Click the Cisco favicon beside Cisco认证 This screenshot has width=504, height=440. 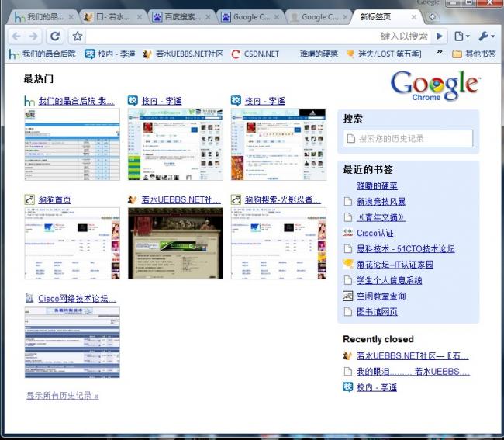[348, 233]
